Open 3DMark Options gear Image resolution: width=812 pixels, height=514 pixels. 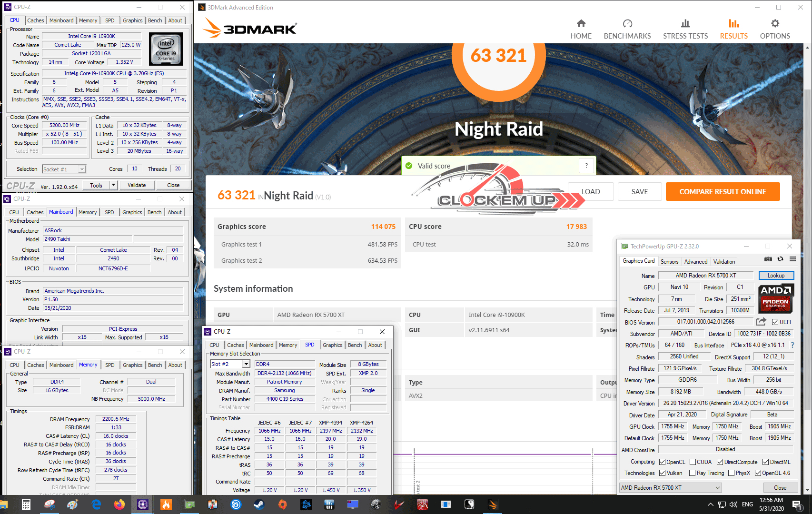pyautogui.click(x=774, y=29)
